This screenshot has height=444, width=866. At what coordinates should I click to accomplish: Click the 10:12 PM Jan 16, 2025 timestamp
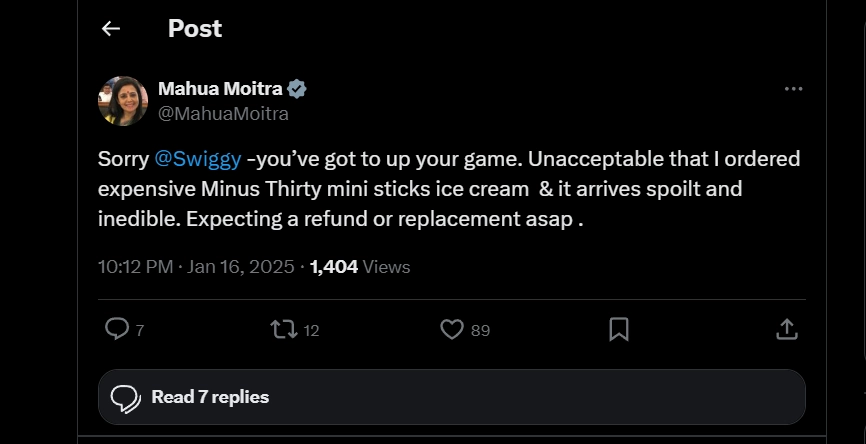(196, 267)
